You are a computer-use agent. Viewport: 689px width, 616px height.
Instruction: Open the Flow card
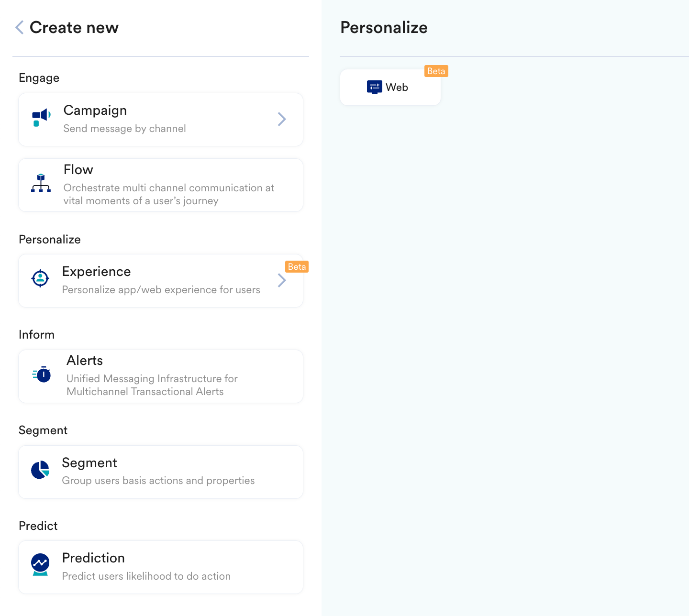[x=161, y=185]
